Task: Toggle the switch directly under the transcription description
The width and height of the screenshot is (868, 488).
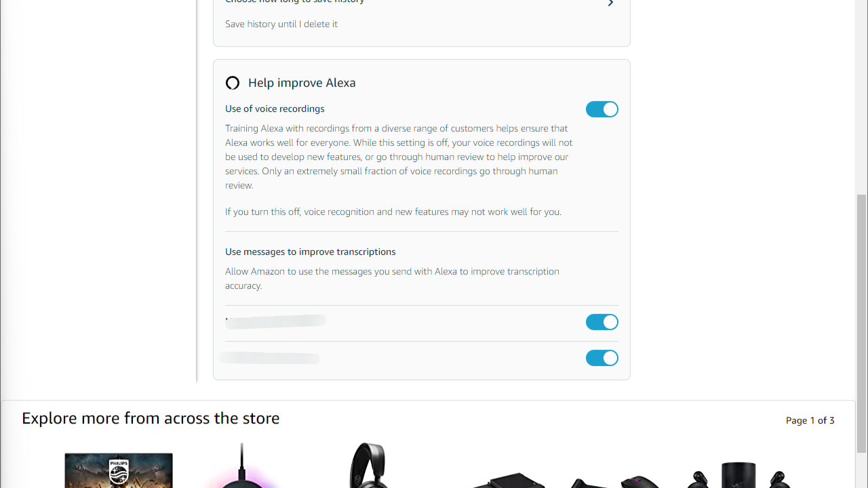Action: tap(601, 322)
